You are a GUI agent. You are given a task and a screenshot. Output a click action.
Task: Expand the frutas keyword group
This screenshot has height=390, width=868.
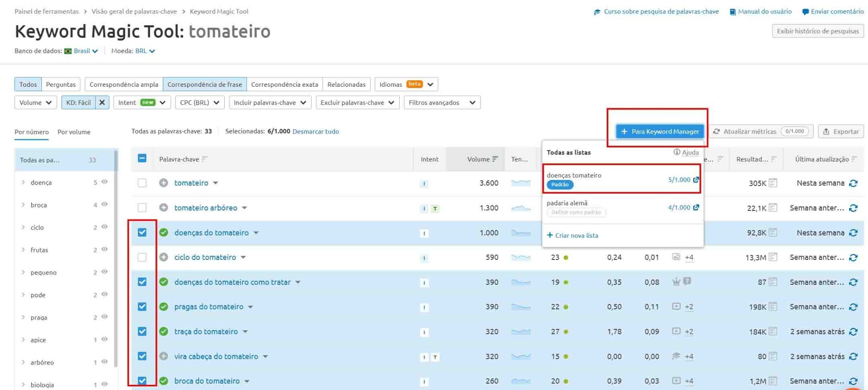click(23, 250)
